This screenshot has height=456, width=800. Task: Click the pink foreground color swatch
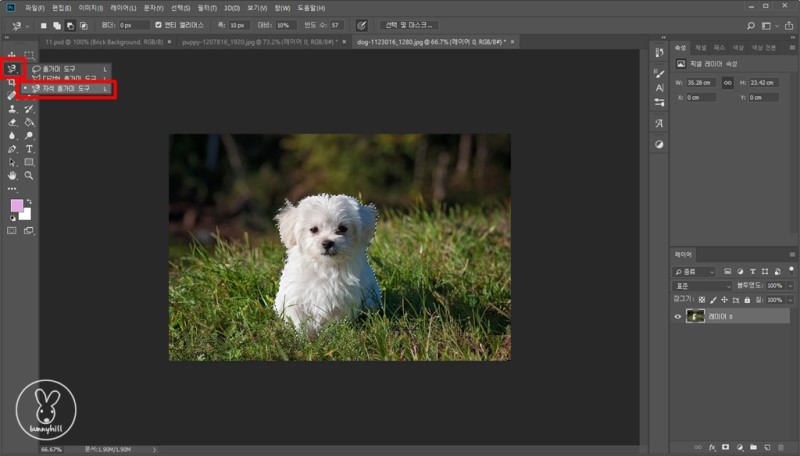click(17, 205)
